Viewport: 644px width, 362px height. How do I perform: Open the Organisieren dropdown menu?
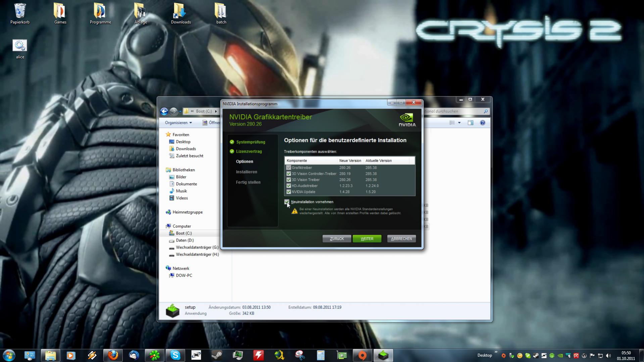[178, 123]
